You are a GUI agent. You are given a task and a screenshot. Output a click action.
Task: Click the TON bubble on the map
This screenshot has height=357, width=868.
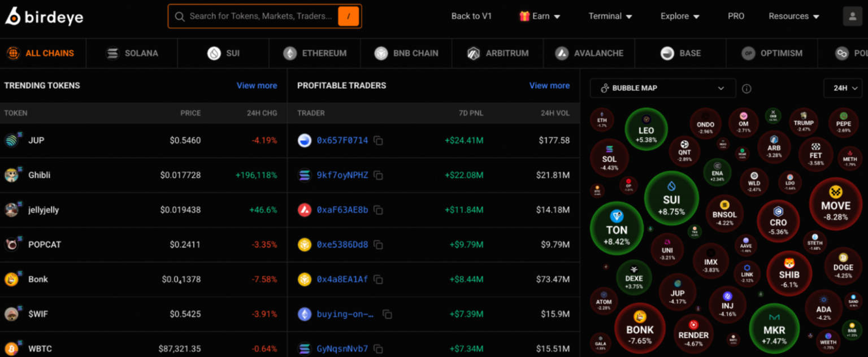click(617, 228)
